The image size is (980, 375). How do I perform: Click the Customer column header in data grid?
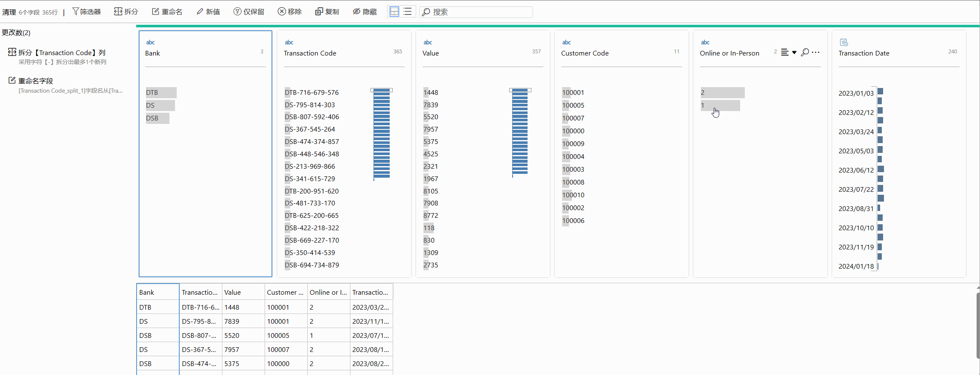286,292
